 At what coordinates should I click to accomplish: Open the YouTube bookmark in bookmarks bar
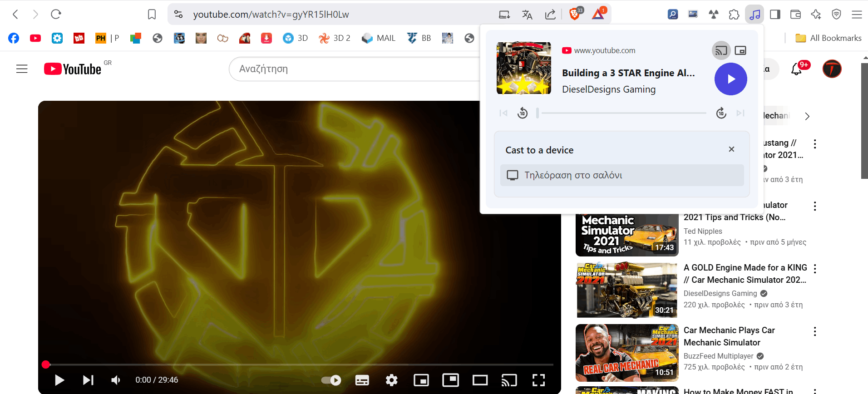[x=35, y=38]
